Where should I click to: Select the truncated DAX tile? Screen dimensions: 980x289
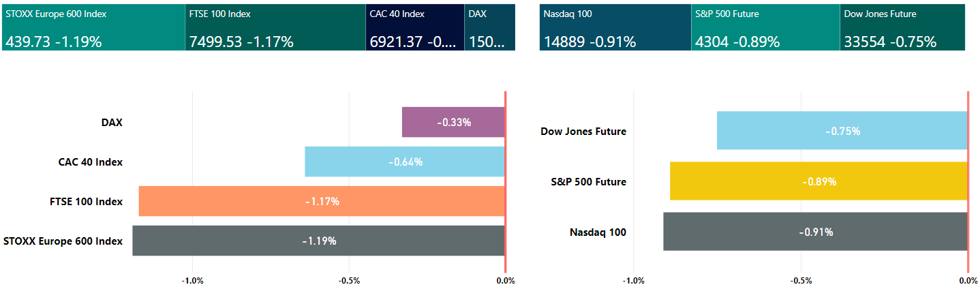click(x=489, y=27)
